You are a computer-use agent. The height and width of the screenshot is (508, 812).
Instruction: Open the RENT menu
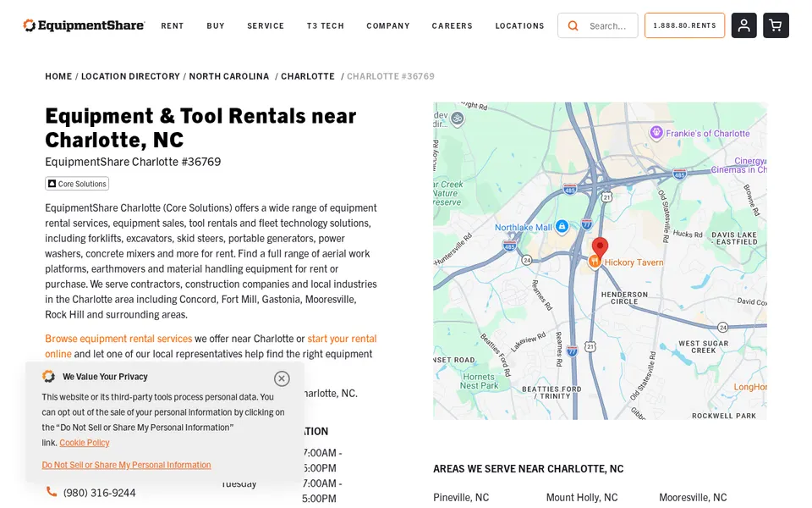pos(173,25)
